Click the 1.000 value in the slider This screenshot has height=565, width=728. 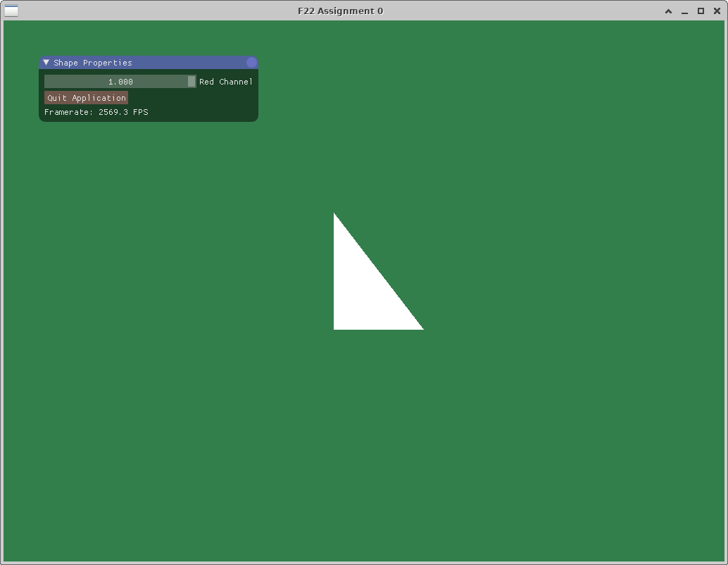click(120, 82)
